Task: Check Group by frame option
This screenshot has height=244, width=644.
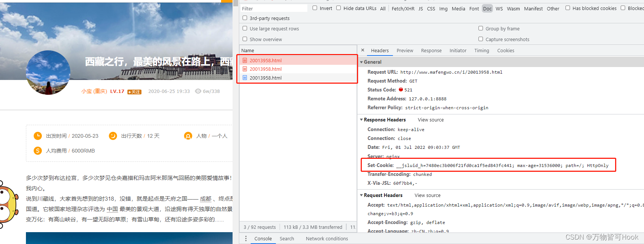Action: tap(481, 28)
